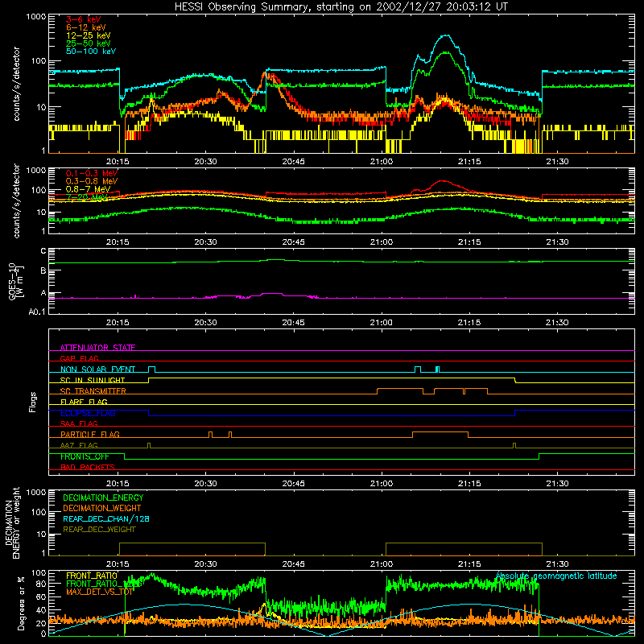The width and height of the screenshot is (644, 644).
Task: Select the ATTENUATOR_STATE flag label
Action: pyautogui.click(x=97, y=348)
